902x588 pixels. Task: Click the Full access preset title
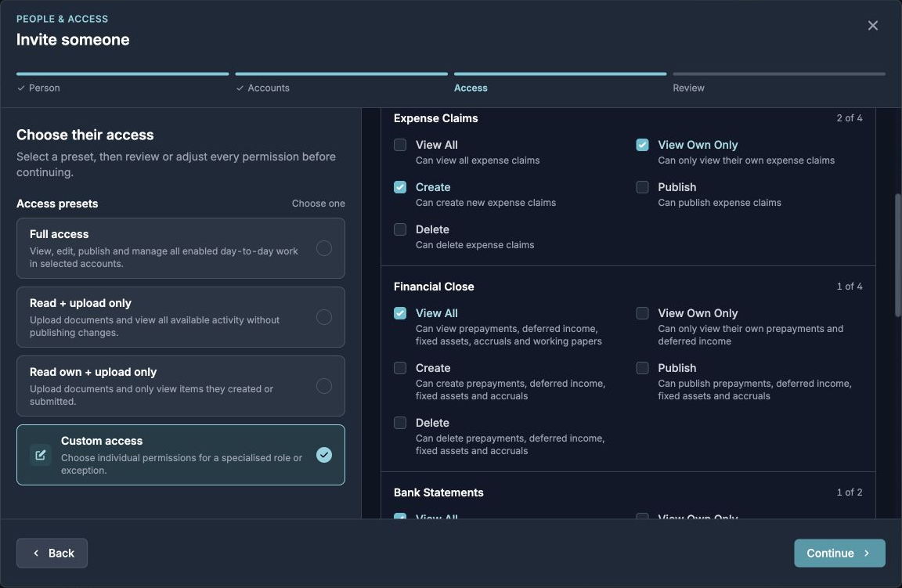60,234
